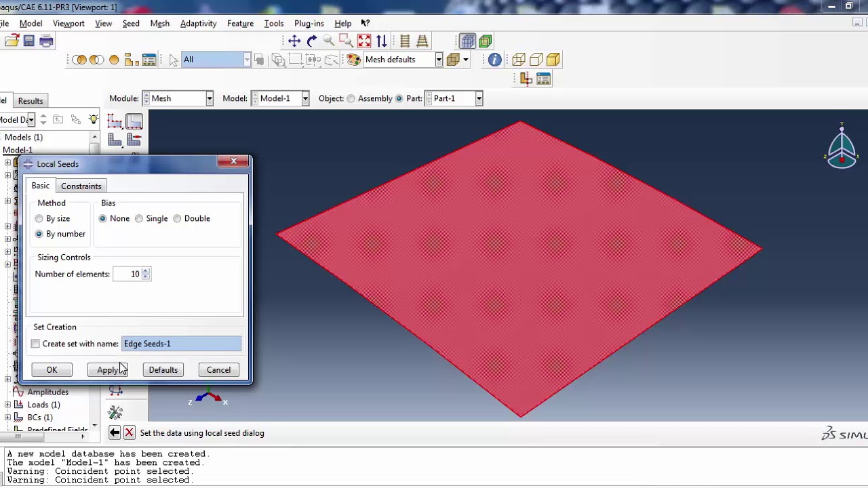Click the Cycle Views up-down arrows icon
Image resolution: width=868 pixels, height=488 pixels.
point(382,41)
